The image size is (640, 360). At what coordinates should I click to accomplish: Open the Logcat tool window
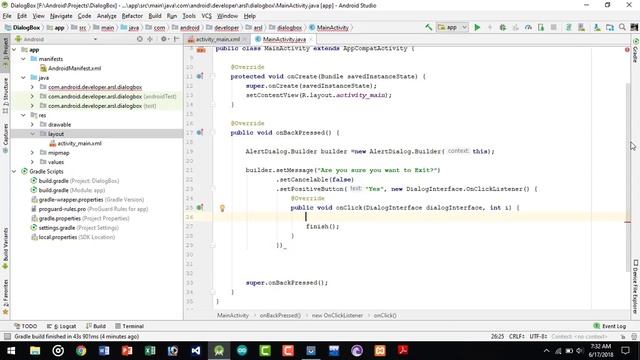click(x=62, y=326)
